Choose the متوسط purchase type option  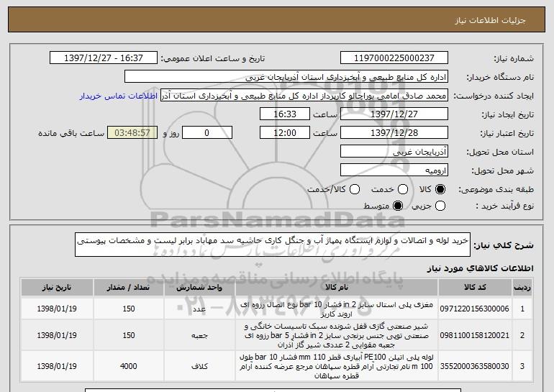398,206
